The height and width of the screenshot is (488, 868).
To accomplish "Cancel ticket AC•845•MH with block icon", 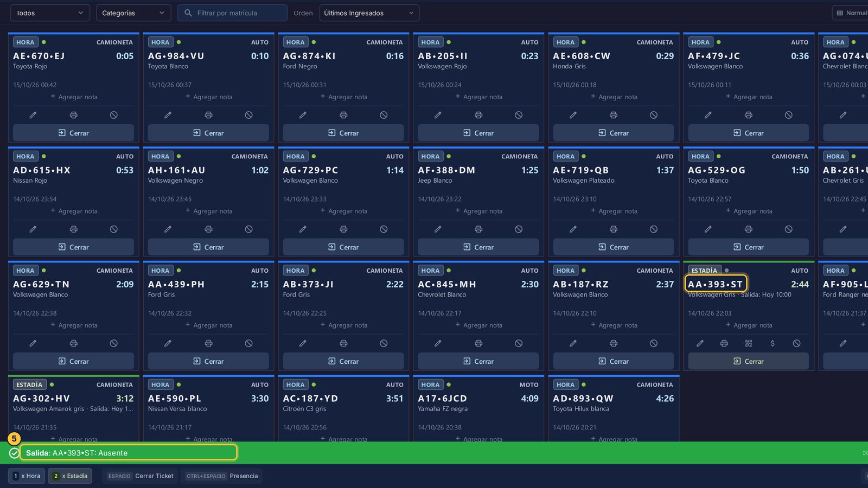I will click(x=519, y=343).
